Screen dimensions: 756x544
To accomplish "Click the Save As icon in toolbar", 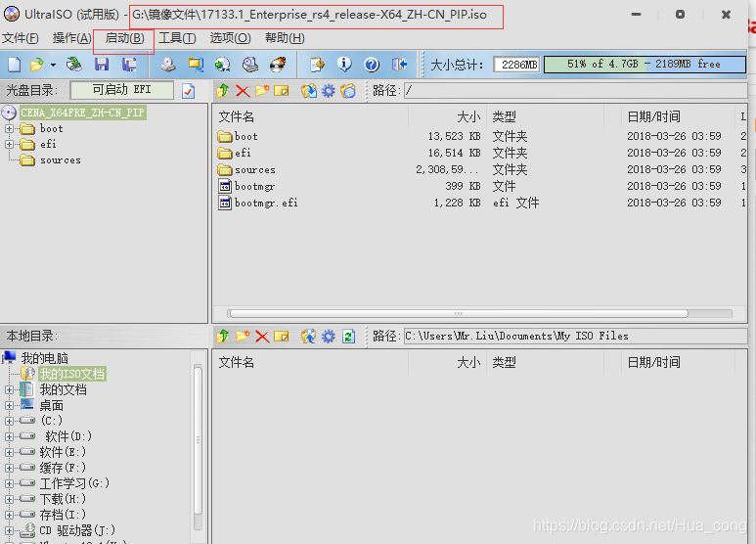I will (129, 65).
